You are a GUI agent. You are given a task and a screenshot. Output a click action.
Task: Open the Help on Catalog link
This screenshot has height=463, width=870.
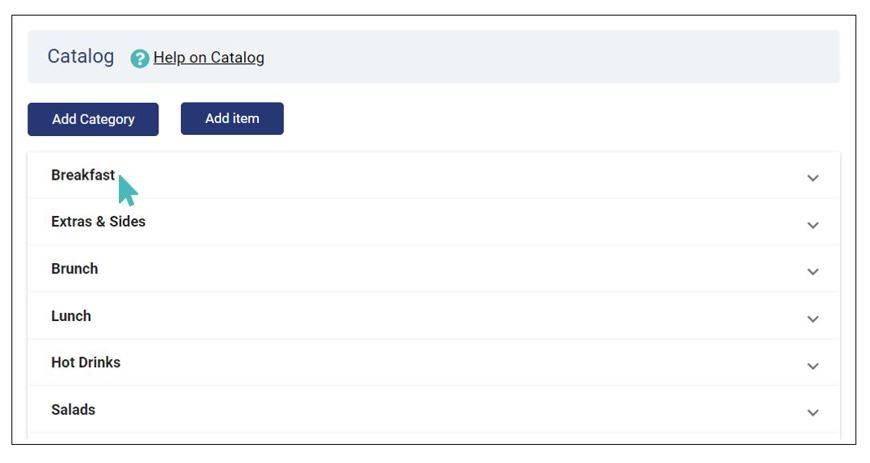tap(209, 58)
